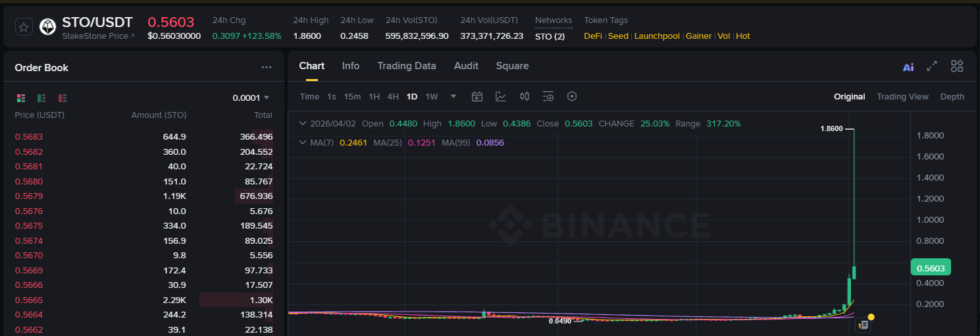Select the ask price 0.5662 row
980x336 pixels.
point(143,329)
